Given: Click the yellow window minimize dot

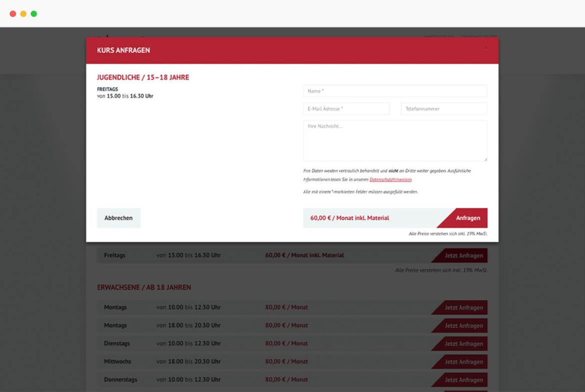Looking at the screenshot, I should 23,14.
